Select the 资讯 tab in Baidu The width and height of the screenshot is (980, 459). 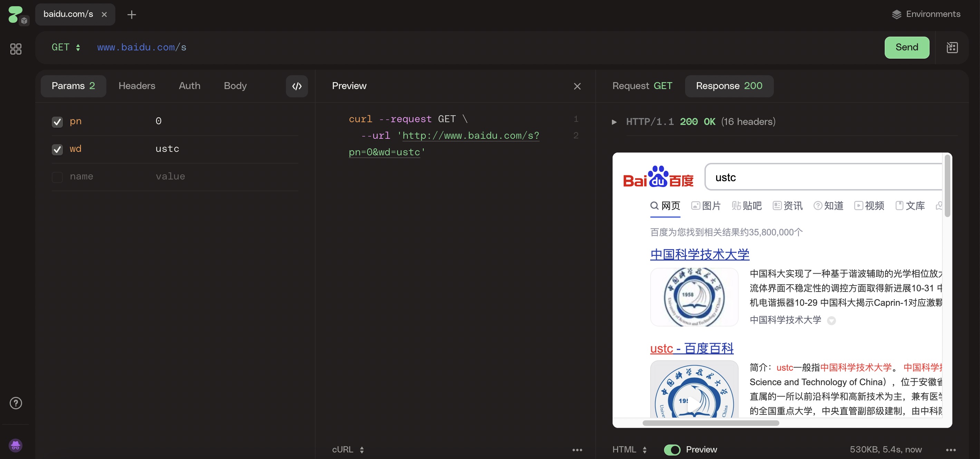(788, 206)
